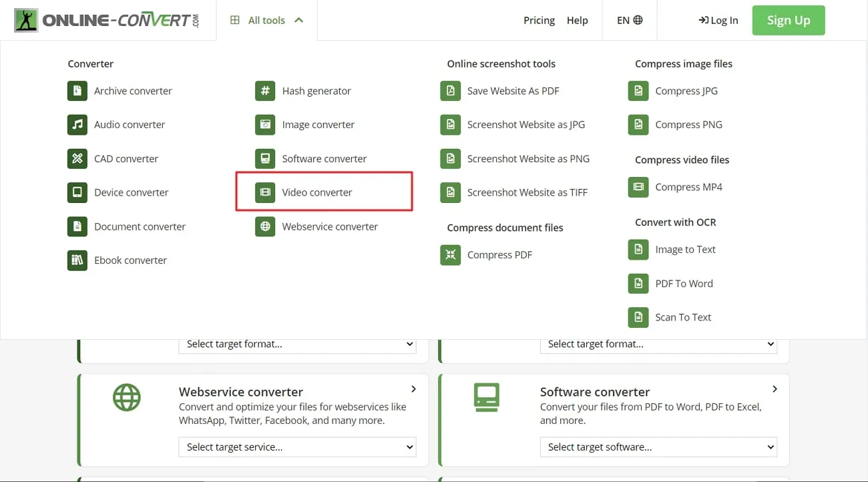Click the Ebook converter icon

[x=77, y=260]
